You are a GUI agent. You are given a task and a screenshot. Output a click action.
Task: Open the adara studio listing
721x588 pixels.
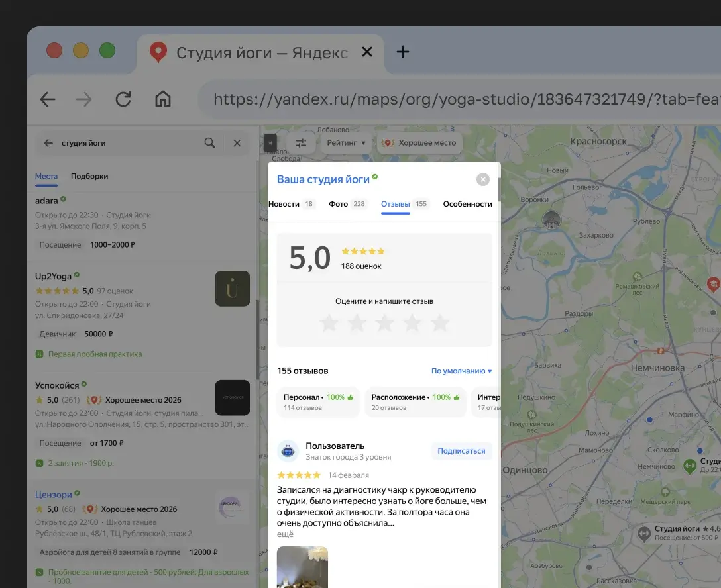point(46,201)
